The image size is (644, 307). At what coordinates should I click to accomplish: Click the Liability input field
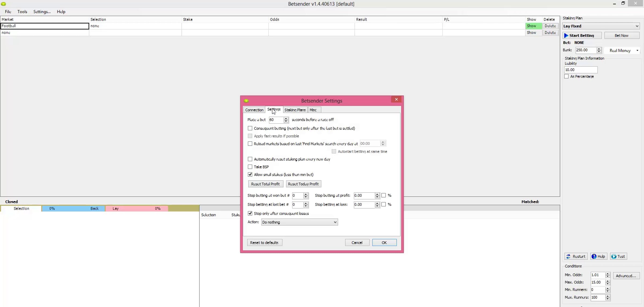581,70
